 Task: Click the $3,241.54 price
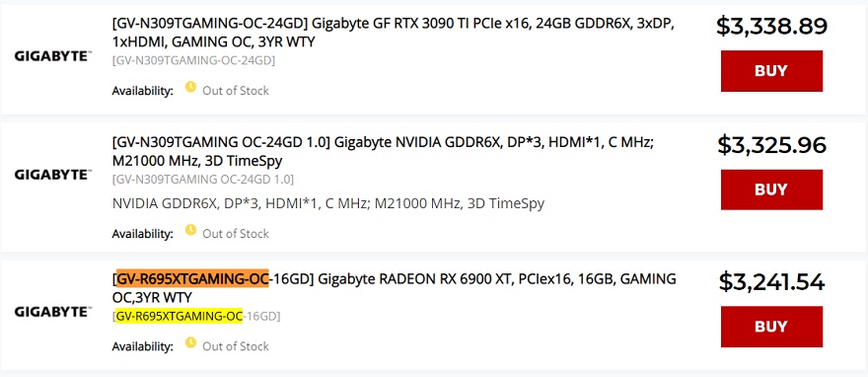point(771,282)
